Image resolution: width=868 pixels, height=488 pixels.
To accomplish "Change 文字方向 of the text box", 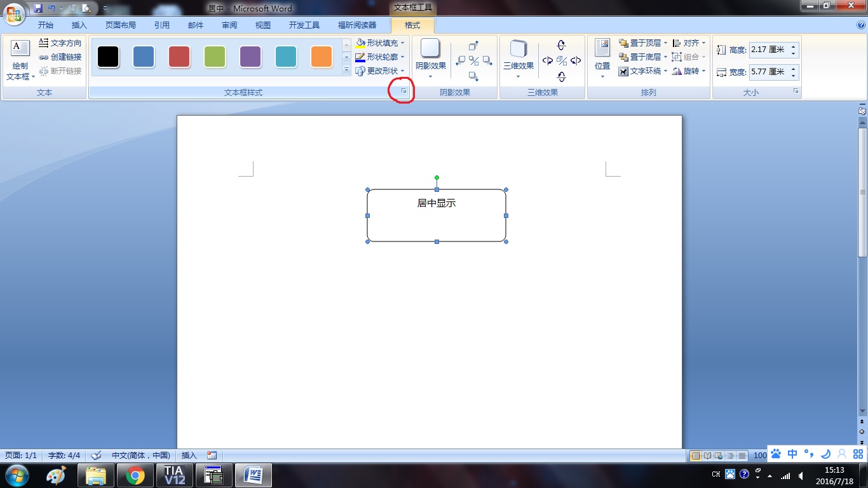I will click(x=60, y=43).
